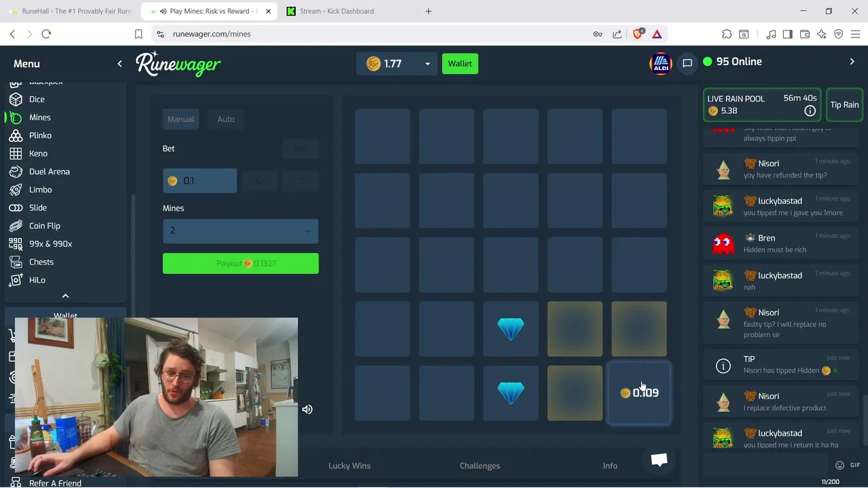
Task: Open Brave Rewards triangle icon
Action: coord(657,34)
